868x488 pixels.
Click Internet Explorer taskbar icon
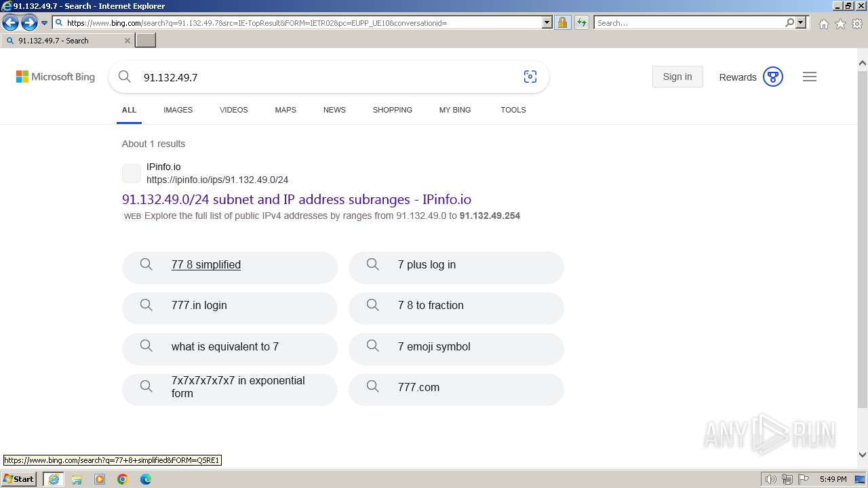click(x=54, y=479)
